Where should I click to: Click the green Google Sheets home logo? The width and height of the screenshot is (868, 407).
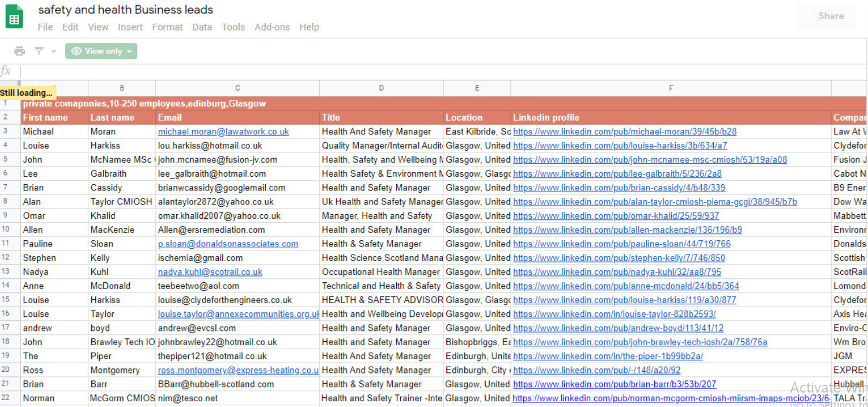[x=14, y=17]
